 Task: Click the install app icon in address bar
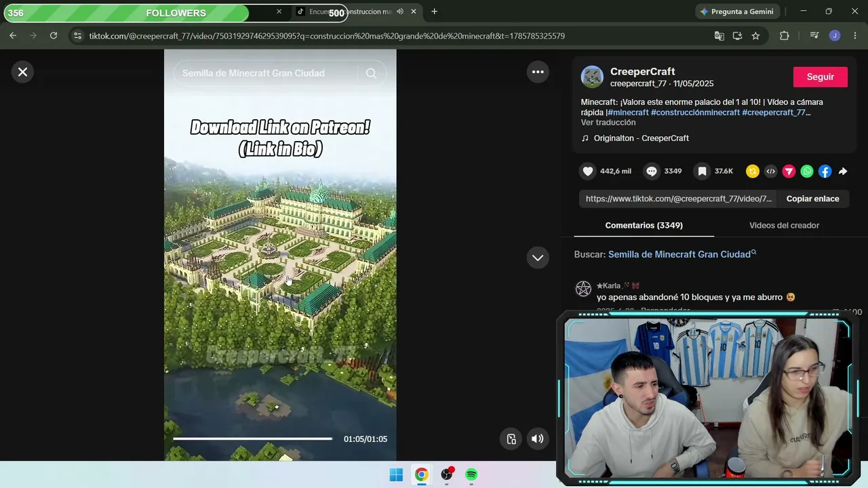(x=738, y=36)
